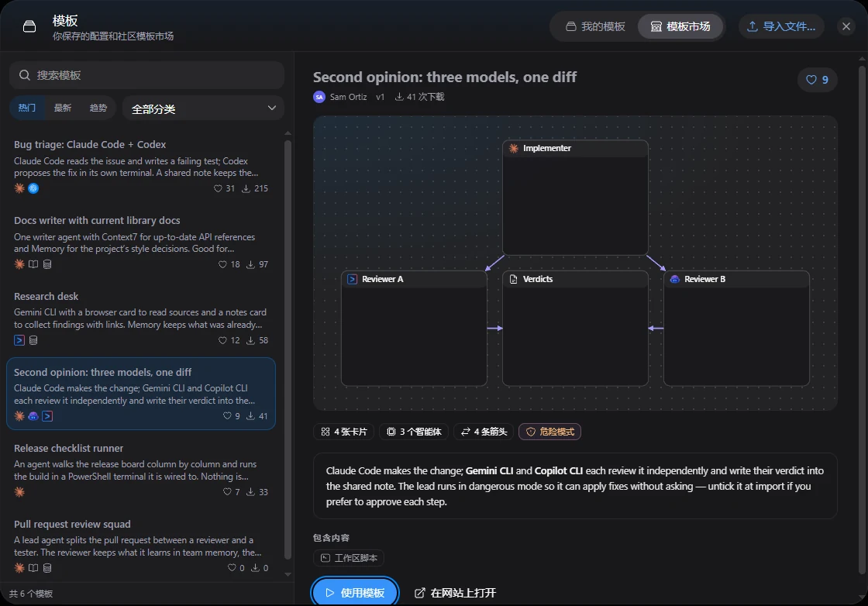This screenshot has height=606, width=868.
Task: Click the 工作区脚本 chip
Action: (x=349, y=558)
